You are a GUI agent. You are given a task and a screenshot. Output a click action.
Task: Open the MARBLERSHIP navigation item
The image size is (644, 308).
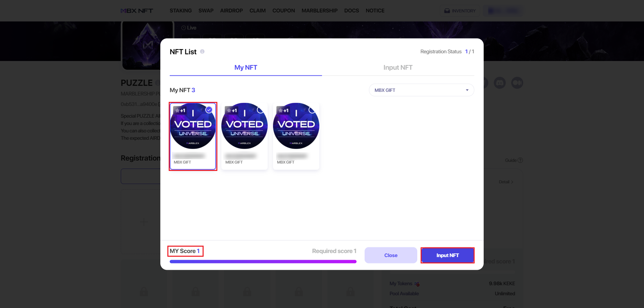[319, 11]
